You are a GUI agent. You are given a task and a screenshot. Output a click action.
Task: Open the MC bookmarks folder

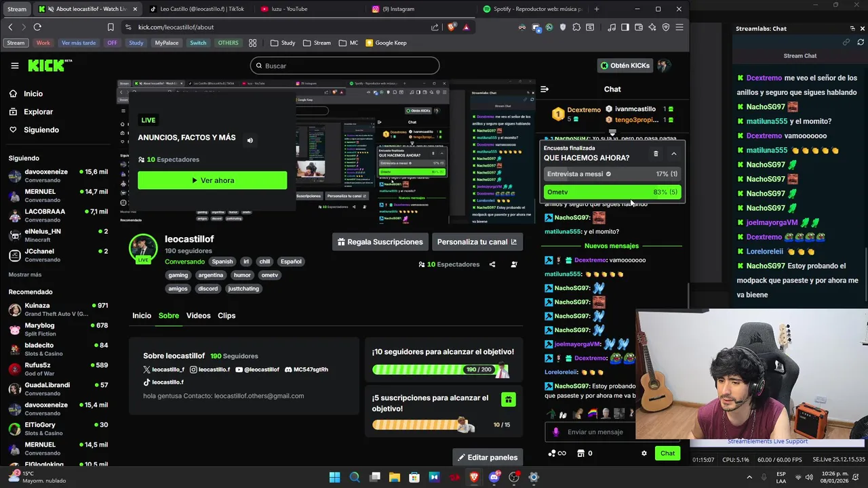click(349, 43)
